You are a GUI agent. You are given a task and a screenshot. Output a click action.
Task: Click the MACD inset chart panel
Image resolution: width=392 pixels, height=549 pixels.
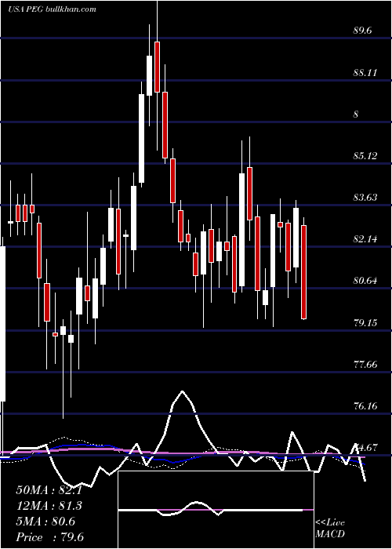coord(216,510)
